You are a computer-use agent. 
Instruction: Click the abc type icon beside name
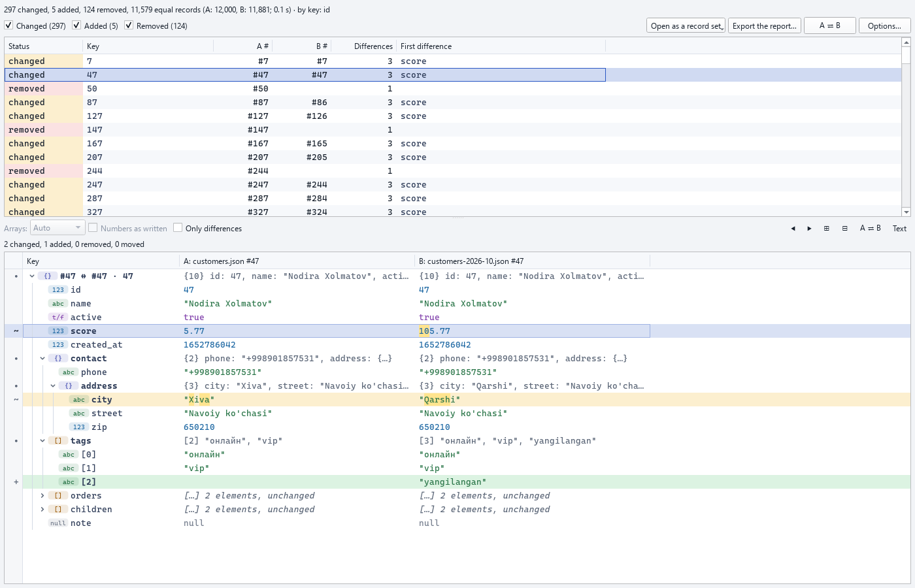click(58, 304)
